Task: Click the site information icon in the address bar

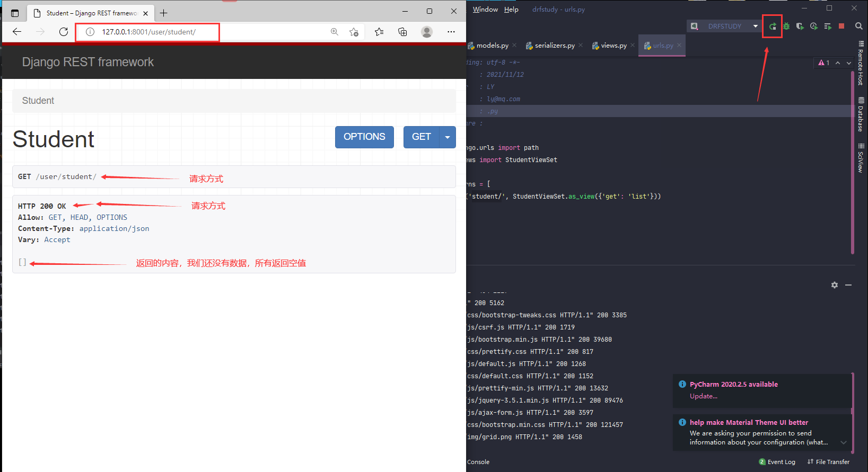Action: [x=90, y=32]
